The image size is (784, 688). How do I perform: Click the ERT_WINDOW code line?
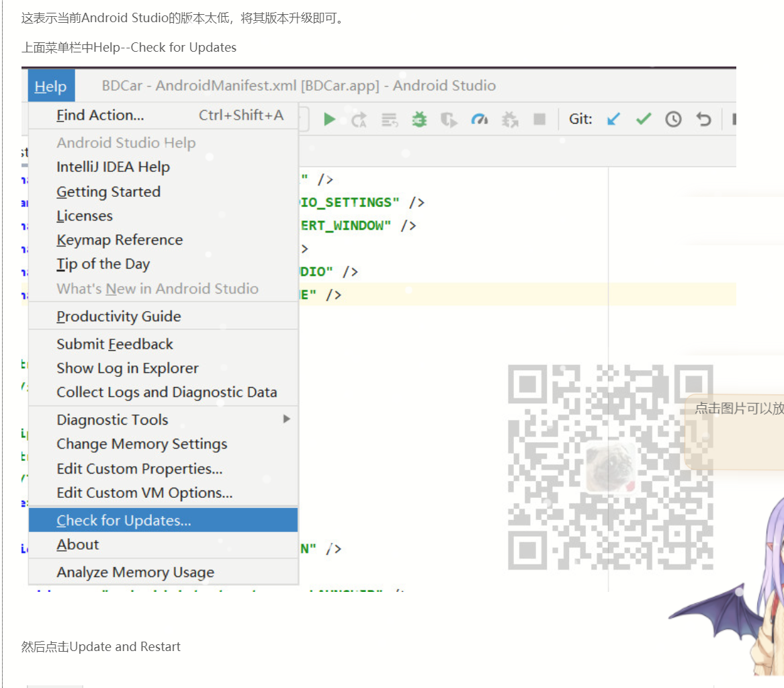point(358,226)
